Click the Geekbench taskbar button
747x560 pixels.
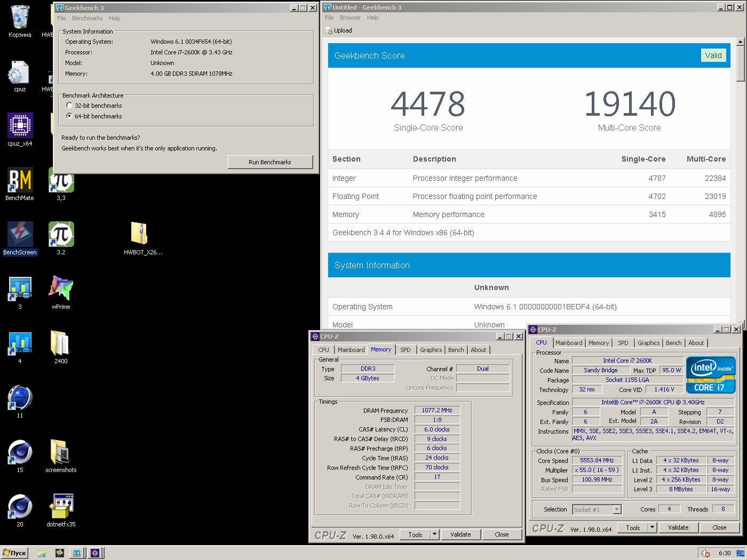(77, 553)
